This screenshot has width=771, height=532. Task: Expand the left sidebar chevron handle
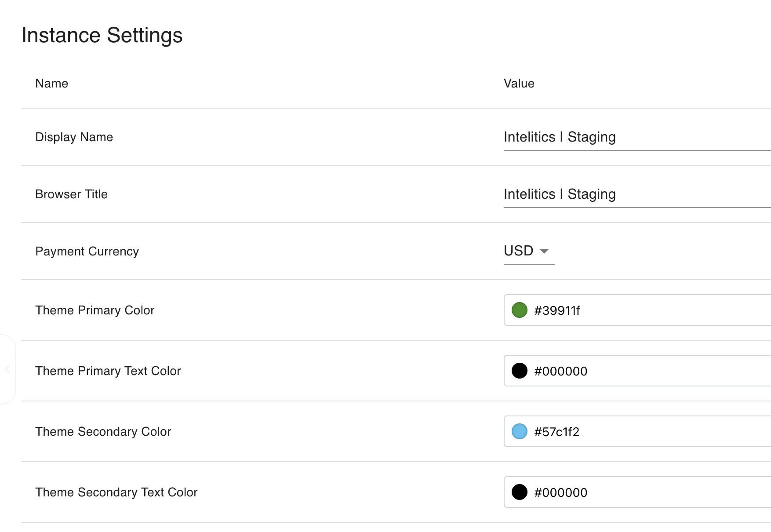7,369
